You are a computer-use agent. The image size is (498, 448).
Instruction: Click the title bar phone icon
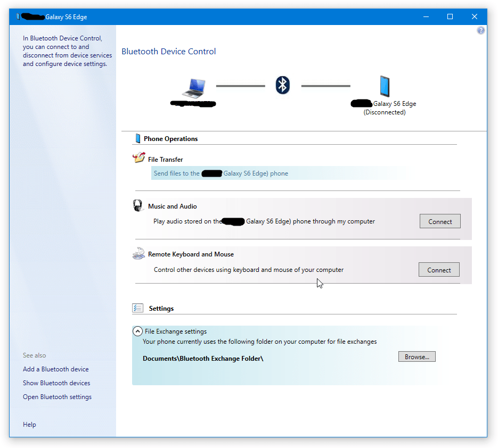click(18, 16)
